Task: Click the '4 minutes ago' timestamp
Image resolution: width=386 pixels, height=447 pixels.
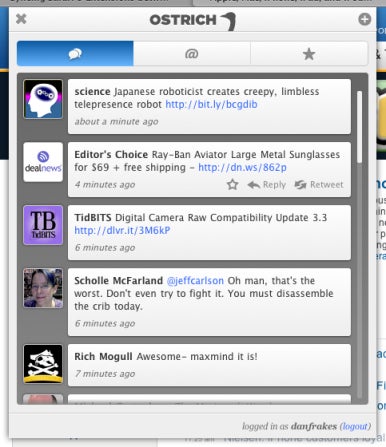Action: (105, 185)
